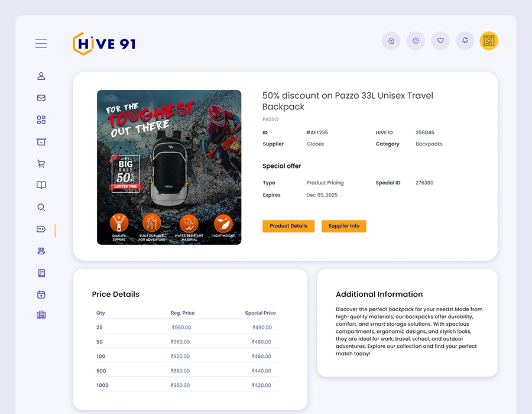Click the special price ₹460.00
This screenshot has height=414, width=532.
click(x=261, y=356)
